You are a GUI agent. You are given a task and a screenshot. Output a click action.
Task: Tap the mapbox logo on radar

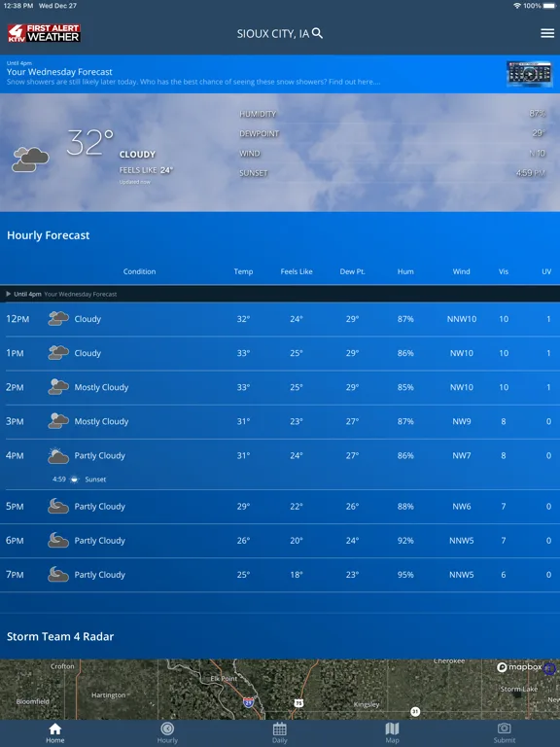pyautogui.click(x=519, y=667)
